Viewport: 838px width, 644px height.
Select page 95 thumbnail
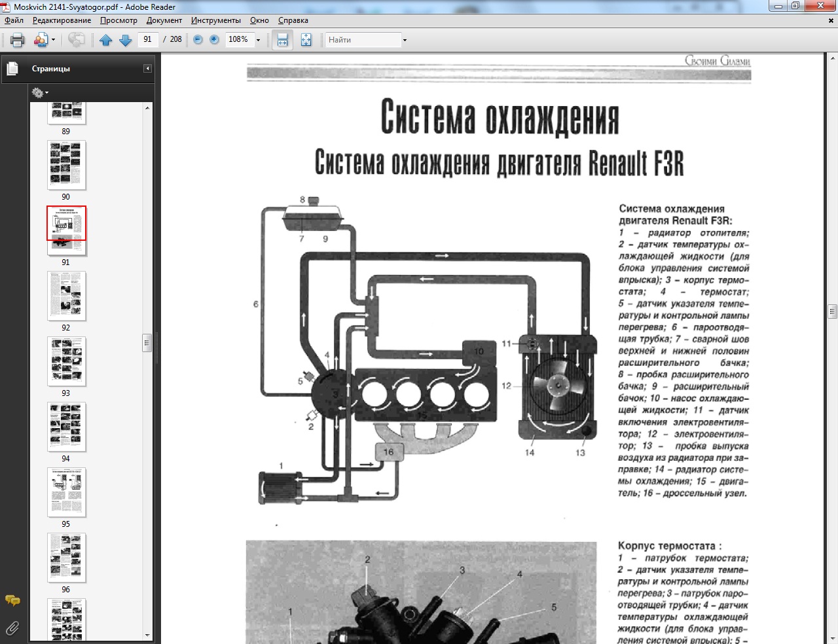pyautogui.click(x=66, y=492)
